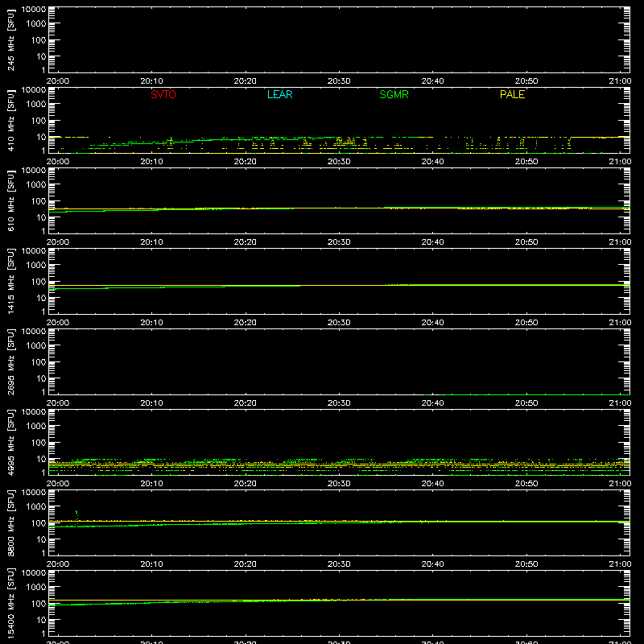This screenshot has height=644, width=644.
Task: Click 20:40 time label under 610 MHz panel
Action: pyautogui.click(x=432, y=242)
